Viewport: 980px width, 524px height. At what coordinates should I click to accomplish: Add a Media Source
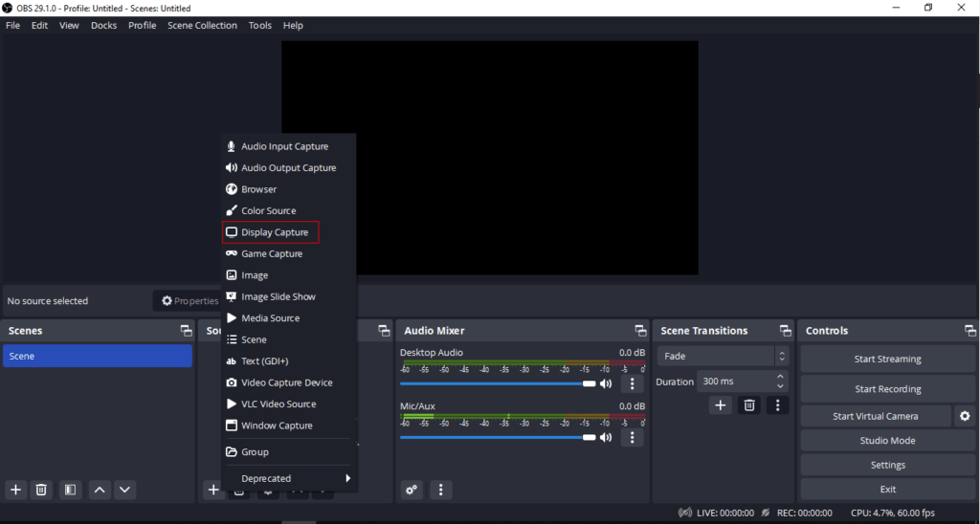pyautogui.click(x=289, y=317)
